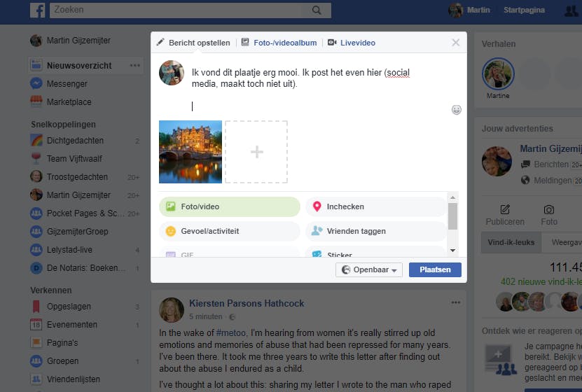Click the Plaatsen button
The width and height of the screenshot is (582, 392).
435,269
